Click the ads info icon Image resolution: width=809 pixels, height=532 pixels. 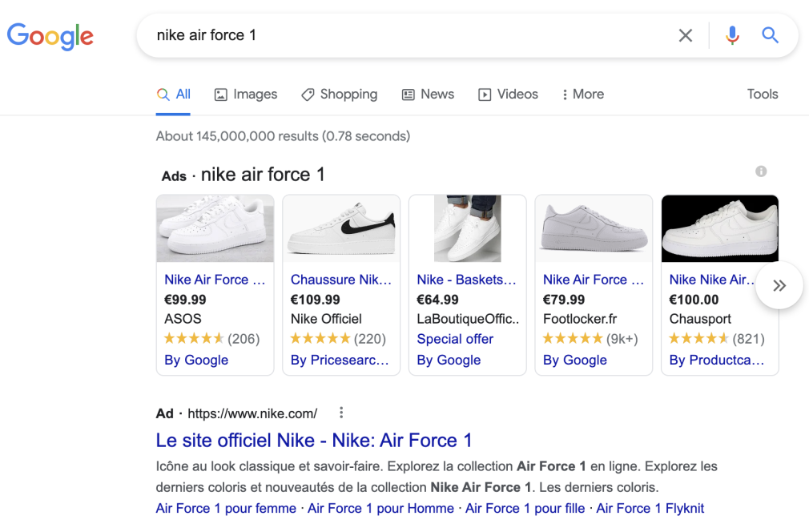coord(761,171)
